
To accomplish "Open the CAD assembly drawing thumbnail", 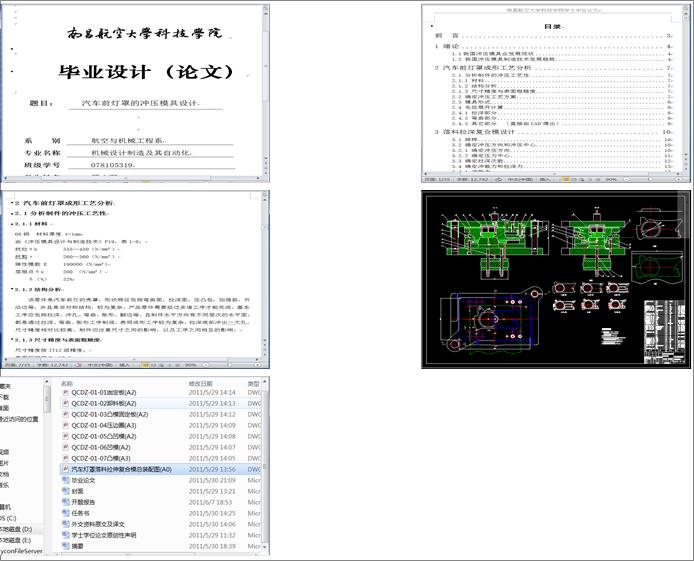I will coord(556,280).
